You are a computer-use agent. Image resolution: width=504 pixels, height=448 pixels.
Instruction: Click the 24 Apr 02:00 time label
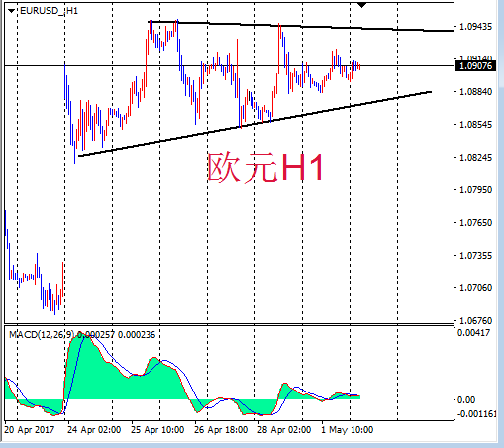[x=94, y=430]
